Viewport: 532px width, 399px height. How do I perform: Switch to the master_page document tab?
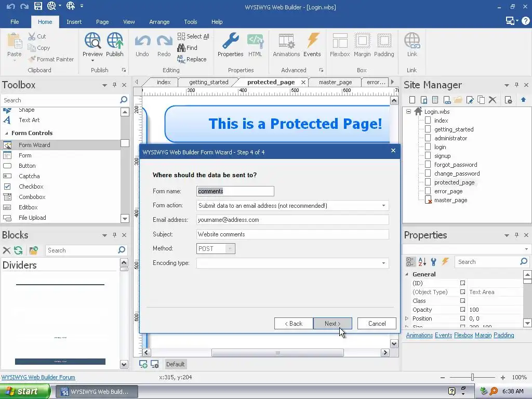point(335,82)
